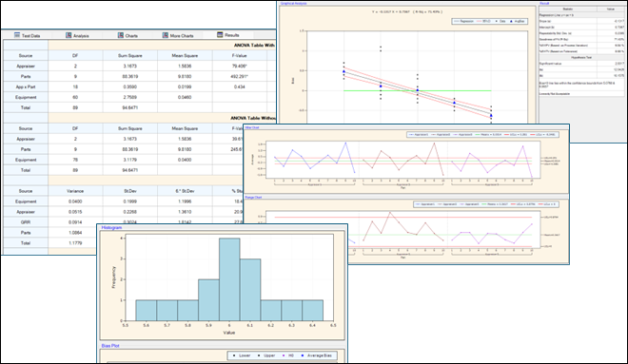Viewport: 628px width, 364px height.
Task: Click the Charts tab icon
Action: (x=121, y=35)
